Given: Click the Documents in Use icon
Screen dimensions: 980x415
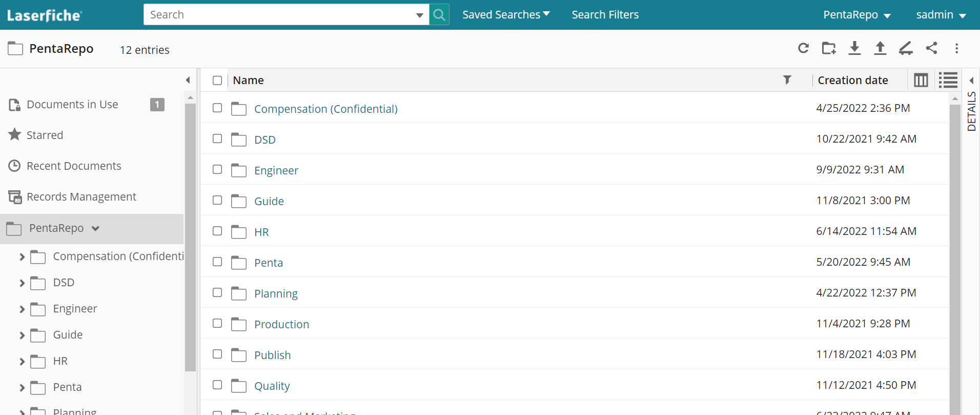Looking at the screenshot, I should [x=14, y=105].
